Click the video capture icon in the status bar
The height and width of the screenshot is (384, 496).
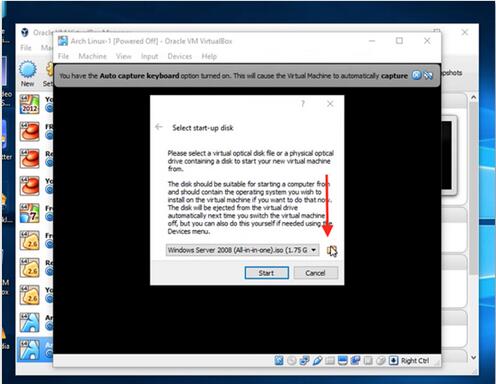355,361
